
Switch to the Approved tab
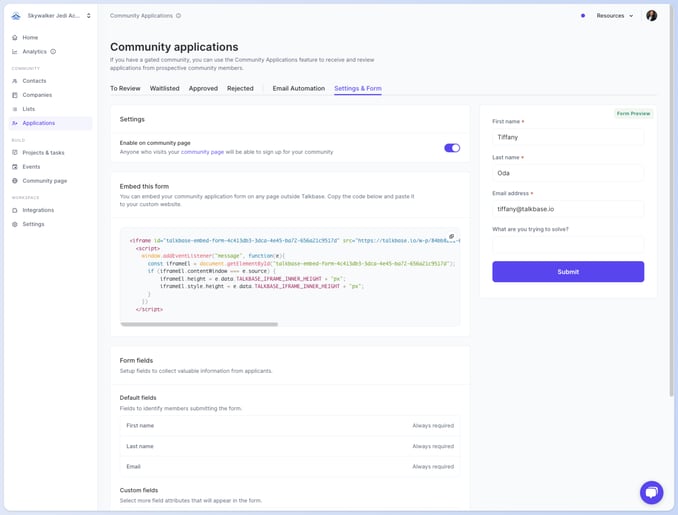point(203,88)
